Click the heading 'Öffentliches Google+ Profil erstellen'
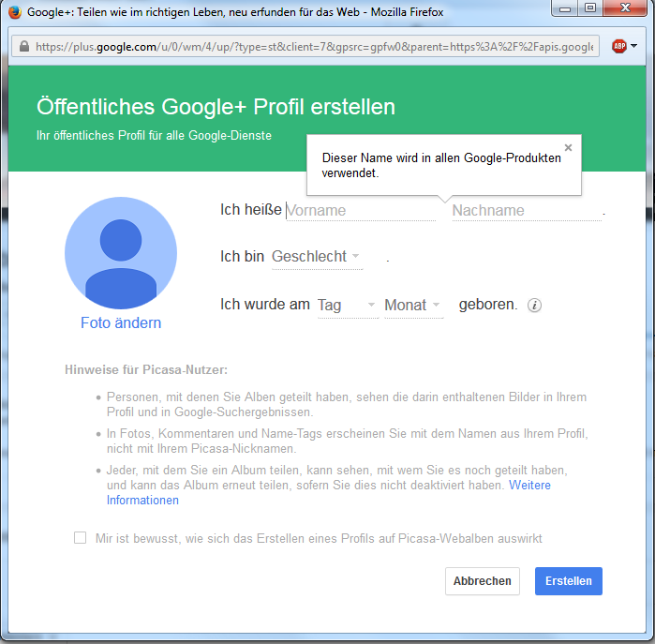 (216, 107)
